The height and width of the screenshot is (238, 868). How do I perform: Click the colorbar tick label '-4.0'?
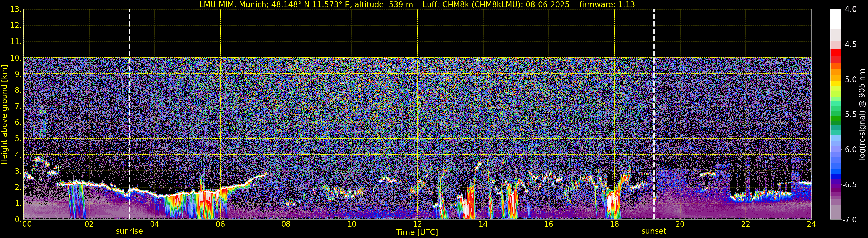(x=849, y=10)
